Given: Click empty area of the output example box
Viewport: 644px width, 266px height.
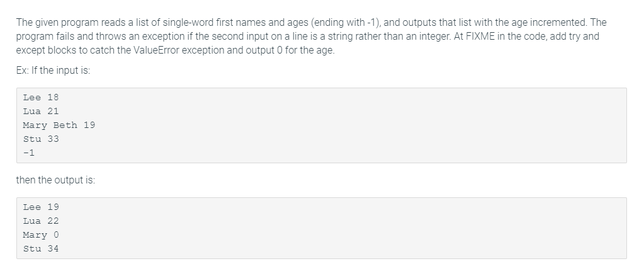Looking at the screenshot, I should (361, 228).
